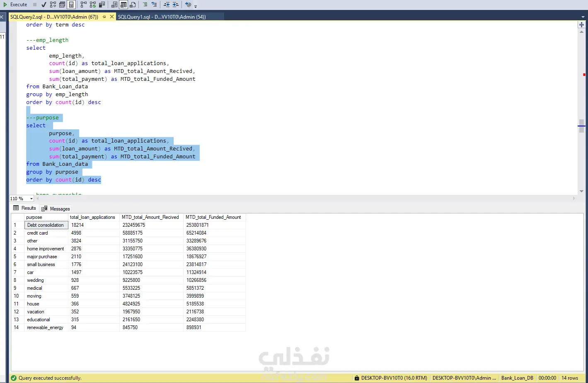
Task: Increase the line indent
Action: [176, 5]
